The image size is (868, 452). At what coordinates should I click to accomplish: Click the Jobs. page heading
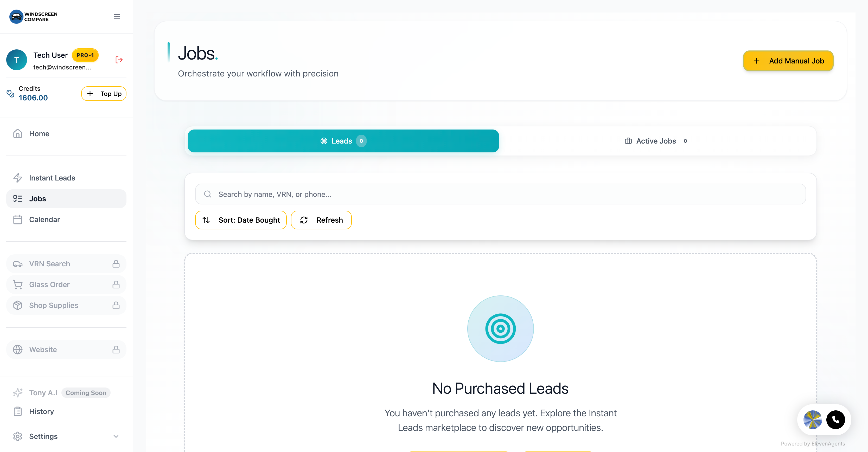click(x=198, y=54)
